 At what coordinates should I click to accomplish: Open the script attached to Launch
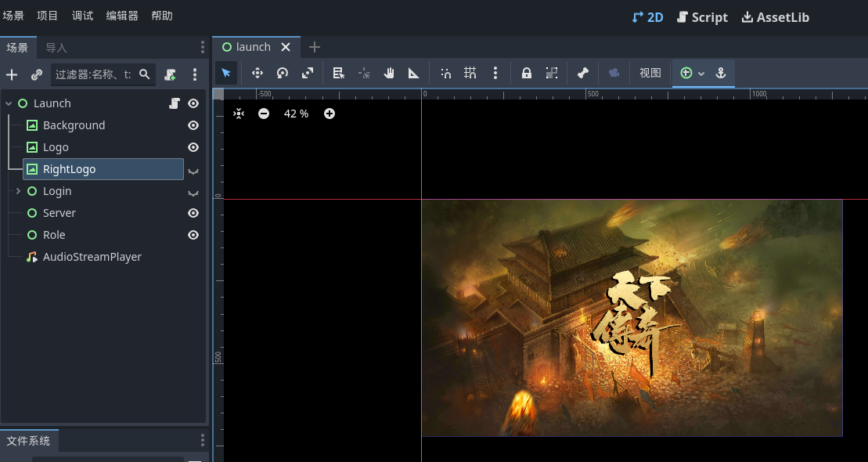[175, 103]
